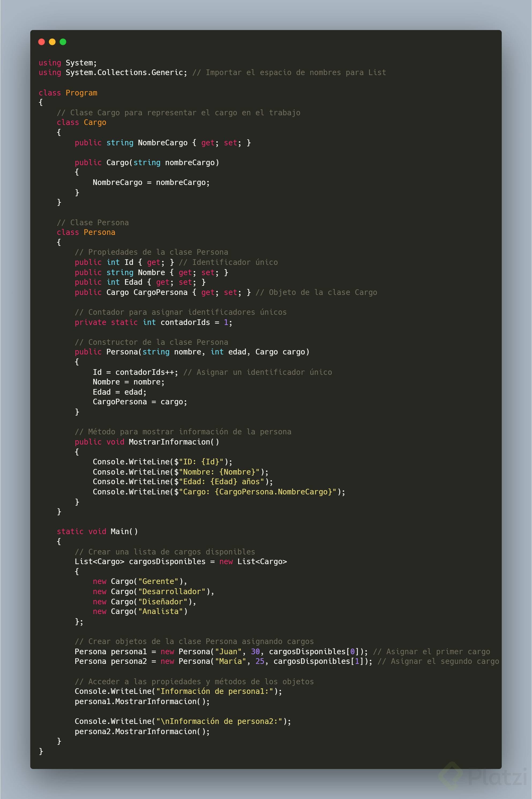Click the green maximize dot
This screenshot has height=799, width=532.
[63, 42]
